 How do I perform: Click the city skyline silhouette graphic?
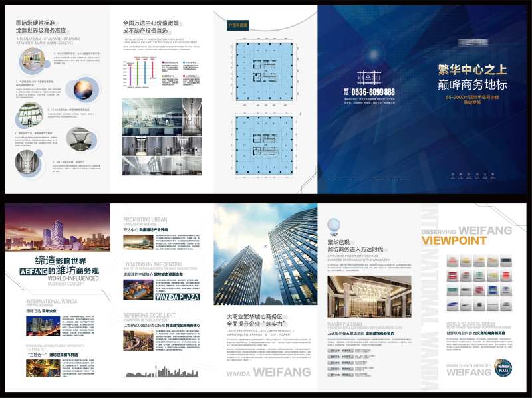coord(161,372)
